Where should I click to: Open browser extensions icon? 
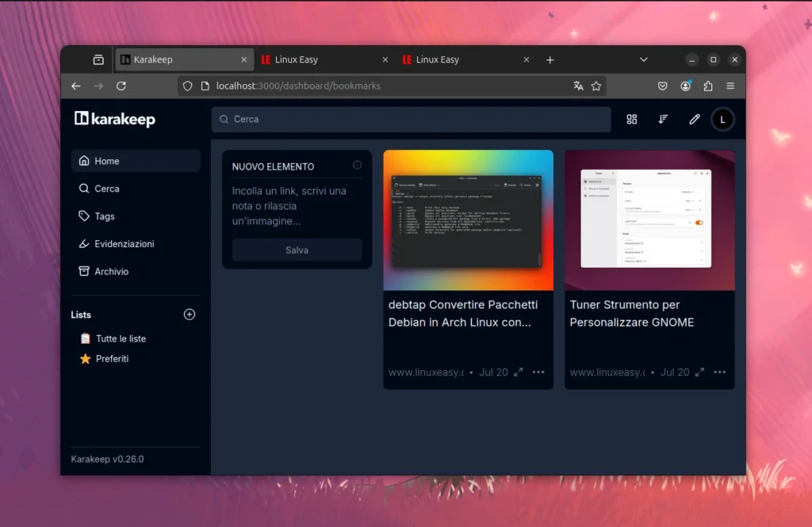708,86
